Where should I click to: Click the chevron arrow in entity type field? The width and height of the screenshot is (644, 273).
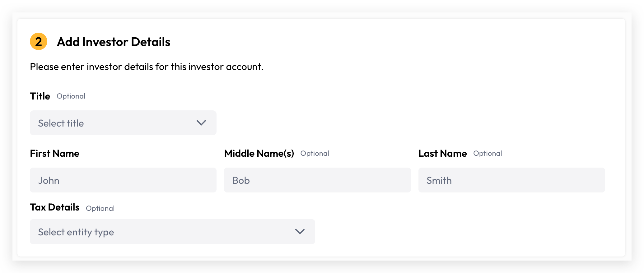pyautogui.click(x=300, y=232)
